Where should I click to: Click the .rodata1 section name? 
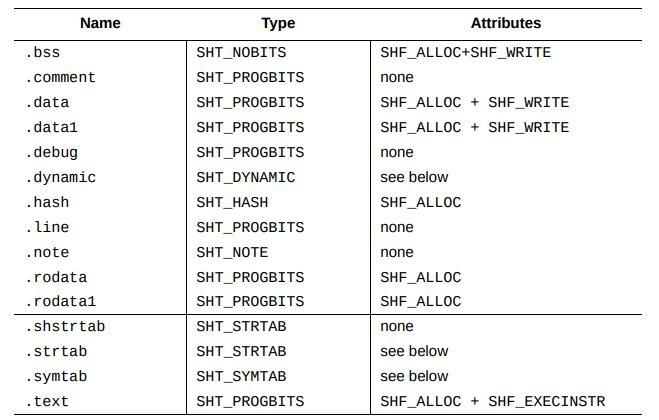[60, 301]
